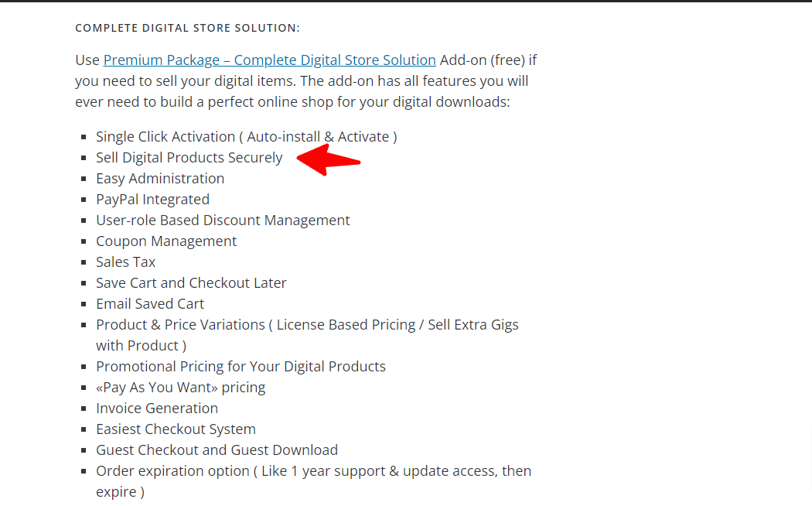The width and height of the screenshot is (812, 506).
Task: Click Promotional Pricing for Your Digital Products
Action: 241,366
